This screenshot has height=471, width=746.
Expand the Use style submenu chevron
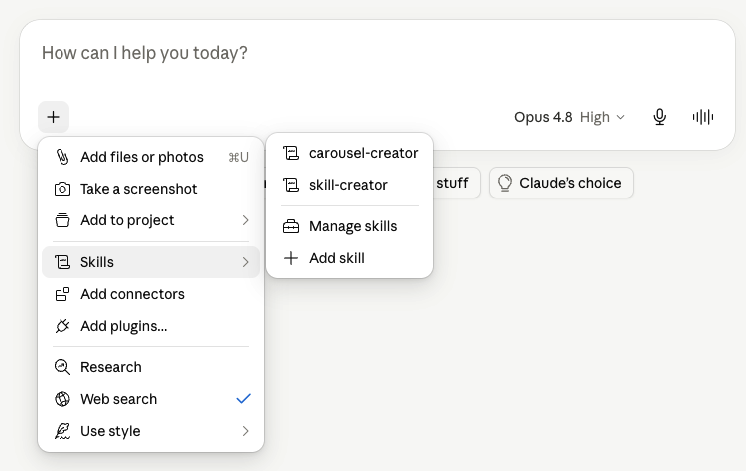(245, 431)
